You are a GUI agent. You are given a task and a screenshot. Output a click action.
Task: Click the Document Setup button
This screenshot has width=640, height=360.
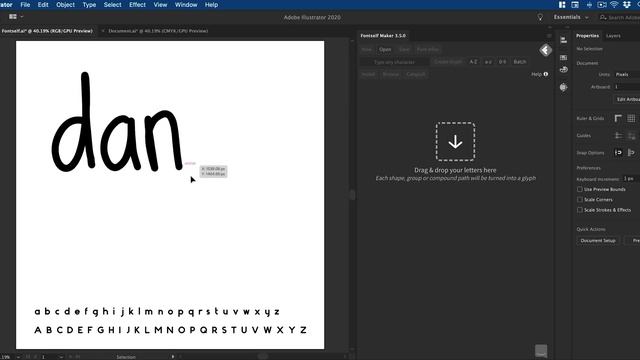pos(598,240)
